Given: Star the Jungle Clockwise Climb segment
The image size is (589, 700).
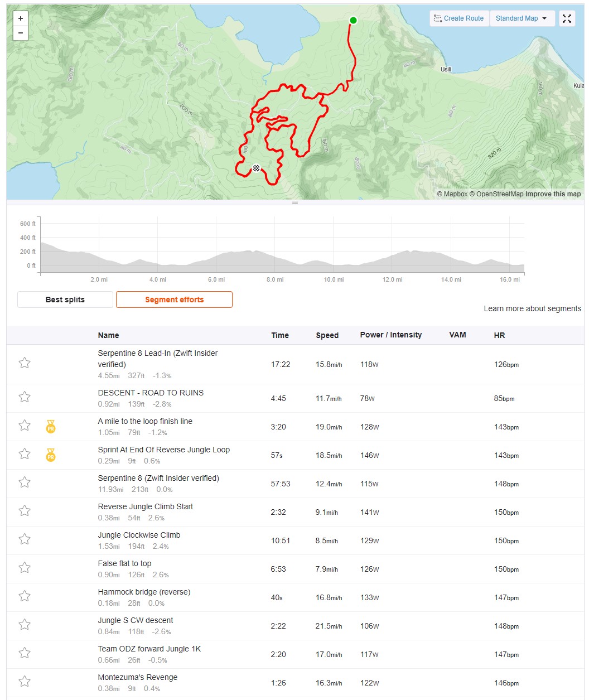Looking at the screenshot, I should (x=25, y=539).
